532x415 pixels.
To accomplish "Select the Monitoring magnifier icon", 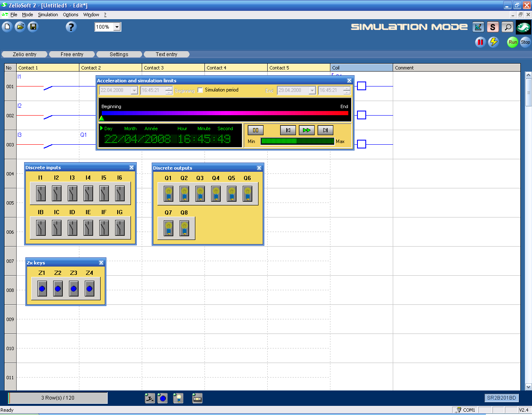I will (507, 27).
